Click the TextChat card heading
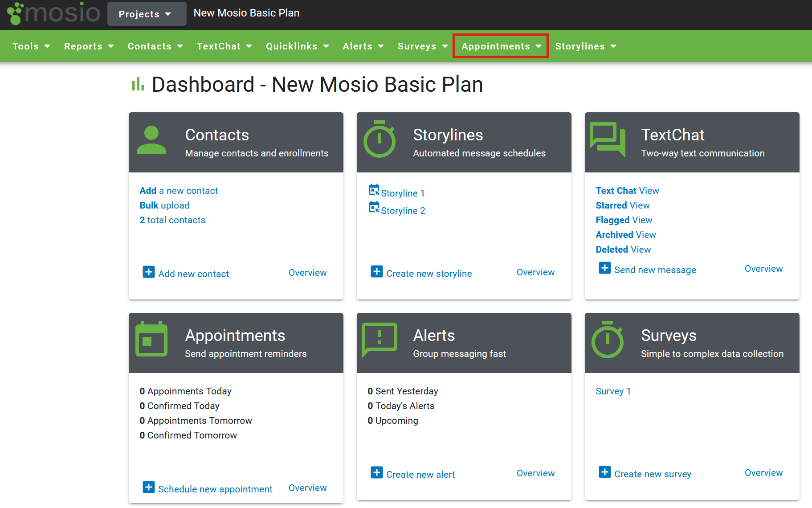The height and width of the screenshot is (508, 812). (x=673, y=135)
